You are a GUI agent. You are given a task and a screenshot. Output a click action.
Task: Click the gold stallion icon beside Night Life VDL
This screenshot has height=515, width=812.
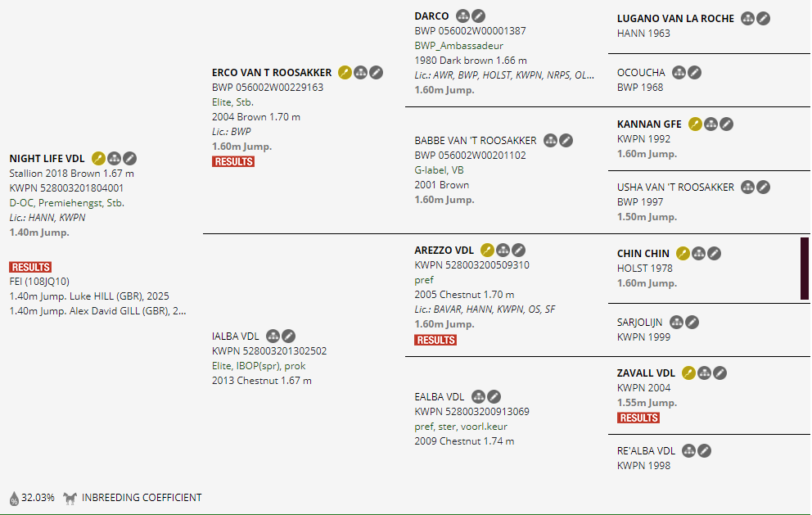tap(98, 158)
